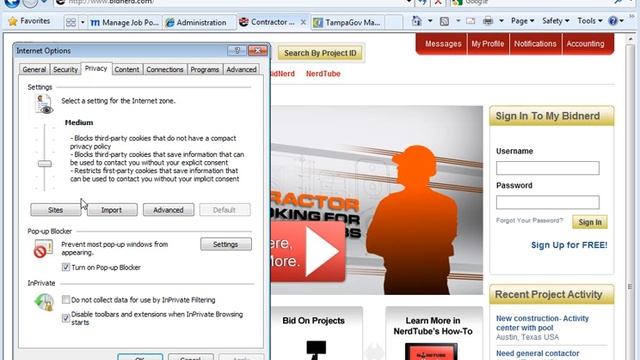Viewport: 640px width, 360px height.
Task: Check Do not collect InPrivate Filtering data
Action: click(x=66, y=300)
